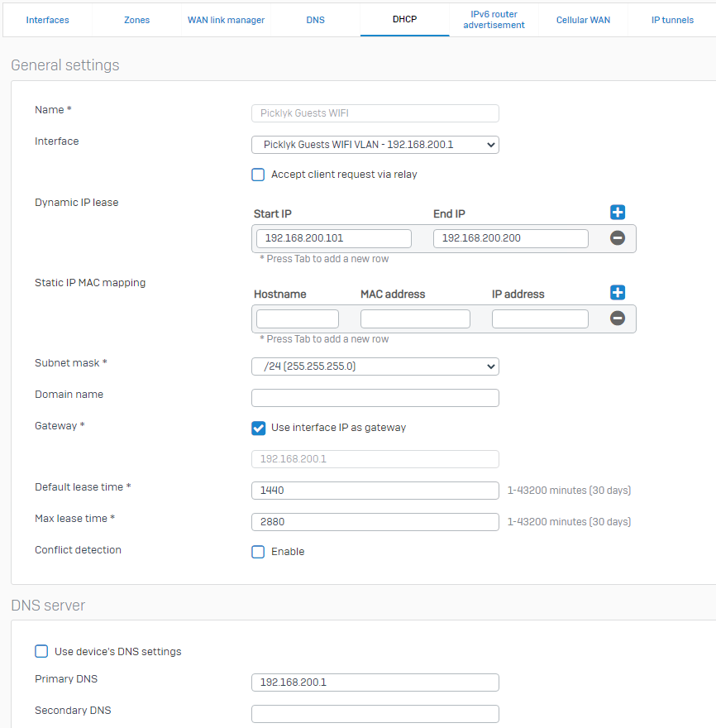Click the Name field Picklyk Guests WIFI
Image resolution: width=716 pixels, height=728 pixels.
pyautogui.click(x=375, y=113)
